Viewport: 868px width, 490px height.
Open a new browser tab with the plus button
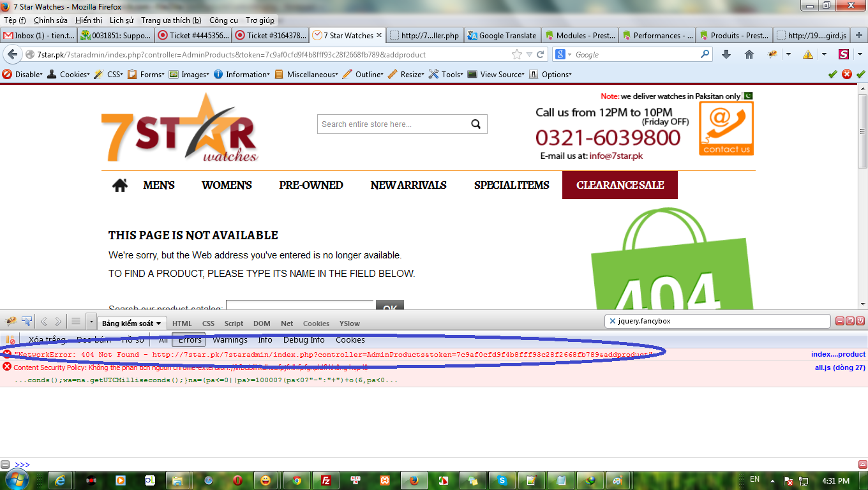pyautogui.click(x=860, y=36)
